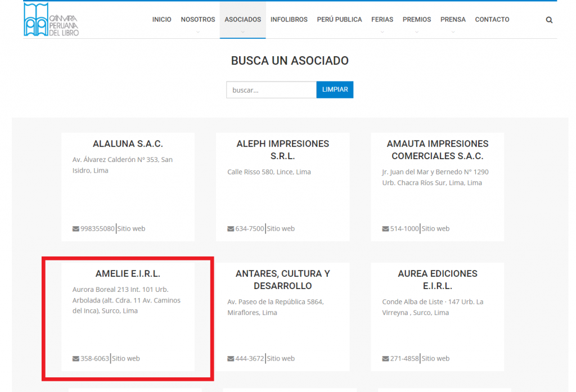The height and width of the screenshot is (392, 576).
Task: Click phone number 634-7500
Action: pos(249,228)
